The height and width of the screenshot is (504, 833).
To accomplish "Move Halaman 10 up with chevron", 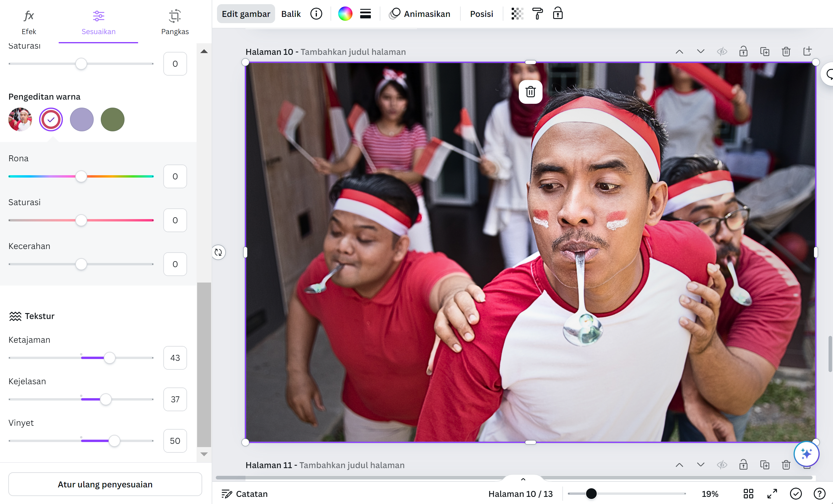I will [x=679, y=52].
